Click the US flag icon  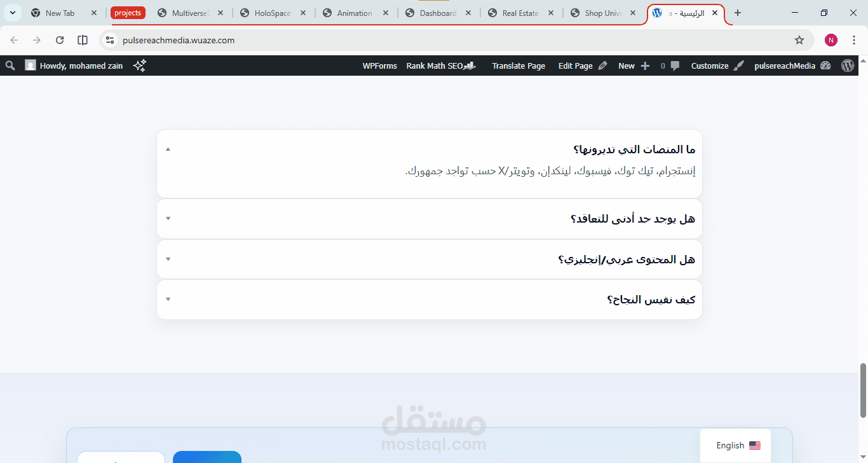click(x=755, y=445)
